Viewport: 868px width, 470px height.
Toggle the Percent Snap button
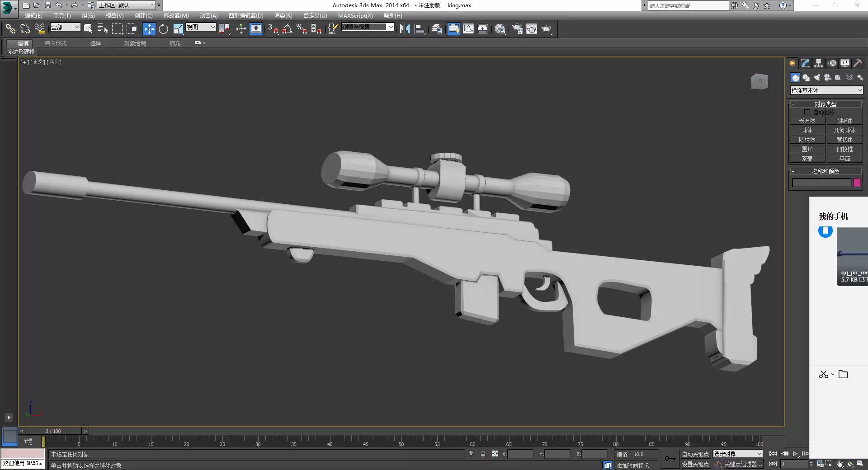pyautogui.click(x=302, y=29)
